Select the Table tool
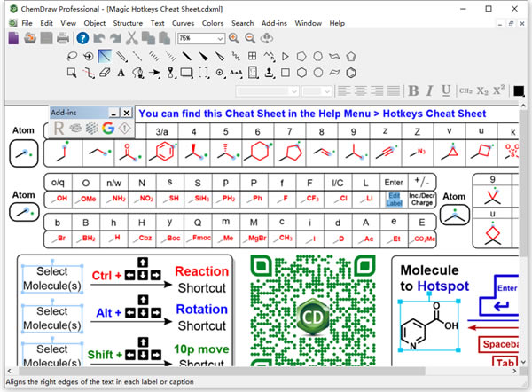Image resolution: width=532 pixels, height=392 pixels. pos(253,56)
